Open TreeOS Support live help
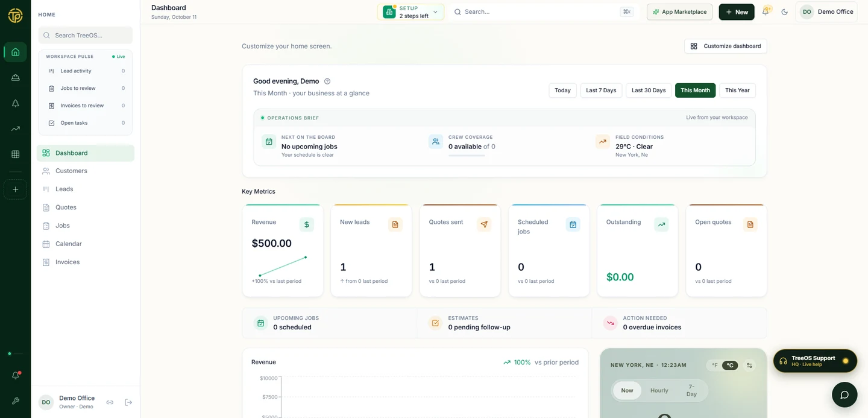 [815, 361]
